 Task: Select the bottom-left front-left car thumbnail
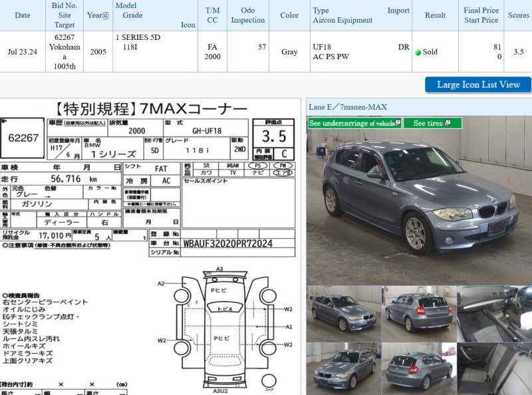[x=343, y=369]
